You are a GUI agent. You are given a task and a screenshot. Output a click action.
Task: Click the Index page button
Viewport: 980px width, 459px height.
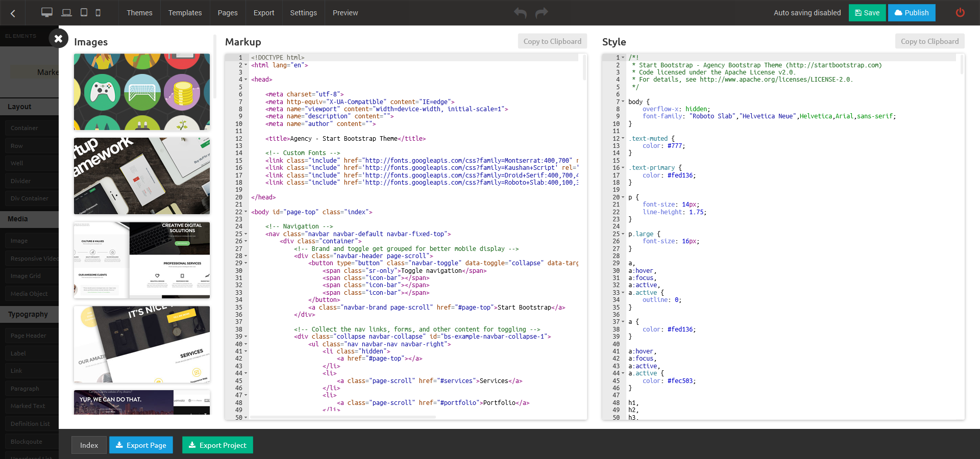[89, 445]
